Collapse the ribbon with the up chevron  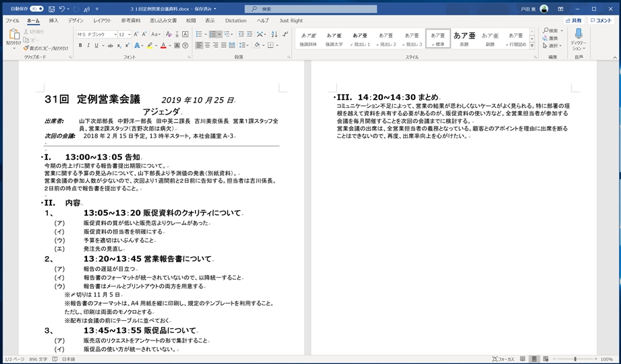(615, 58)
